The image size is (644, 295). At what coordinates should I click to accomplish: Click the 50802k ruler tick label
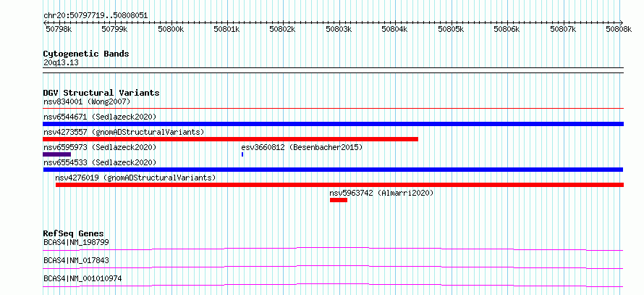click(x=283, y=29)
